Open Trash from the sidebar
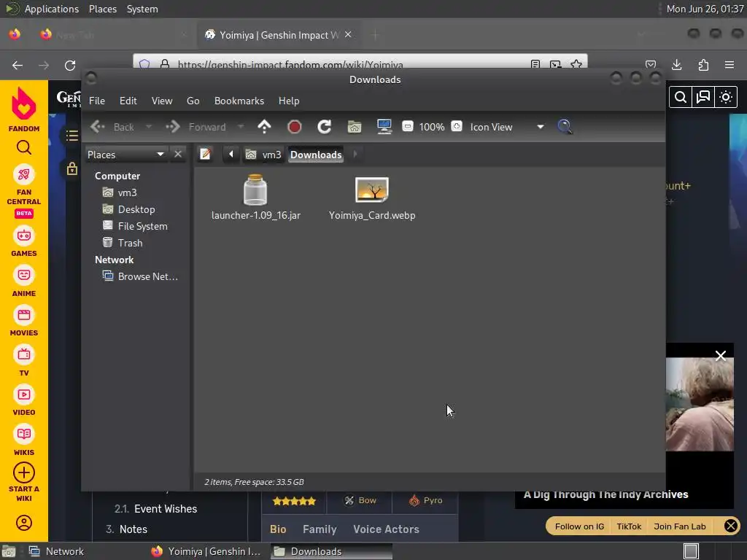The height and width of the screenshot is (560, 747). pos(123,243)
